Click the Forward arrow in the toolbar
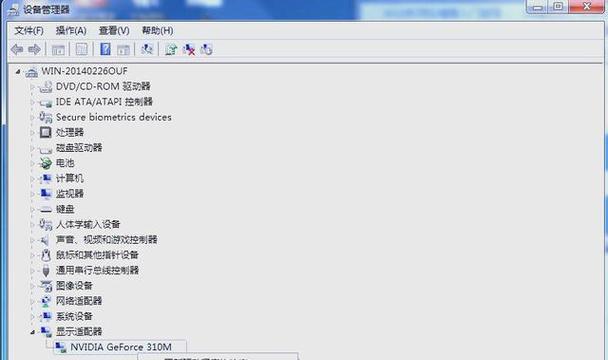 click(x=35, y=49)
